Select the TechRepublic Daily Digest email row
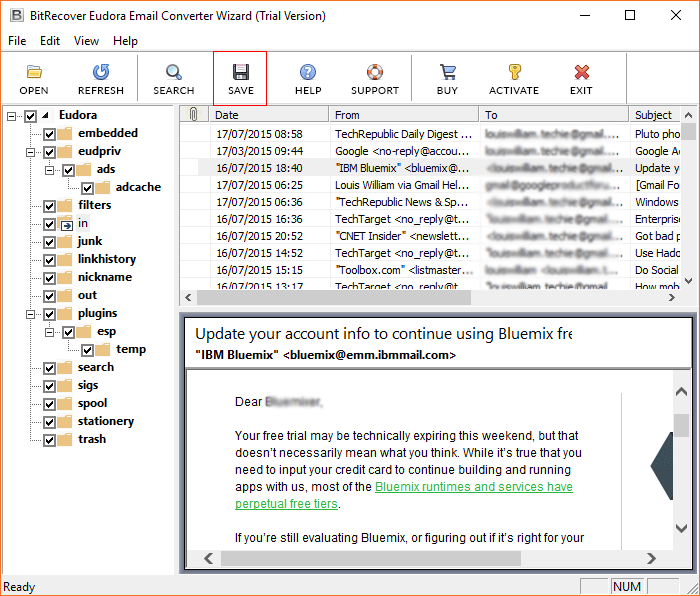The image size is (700, 596). pyautogui.click(x=430, y=134)
